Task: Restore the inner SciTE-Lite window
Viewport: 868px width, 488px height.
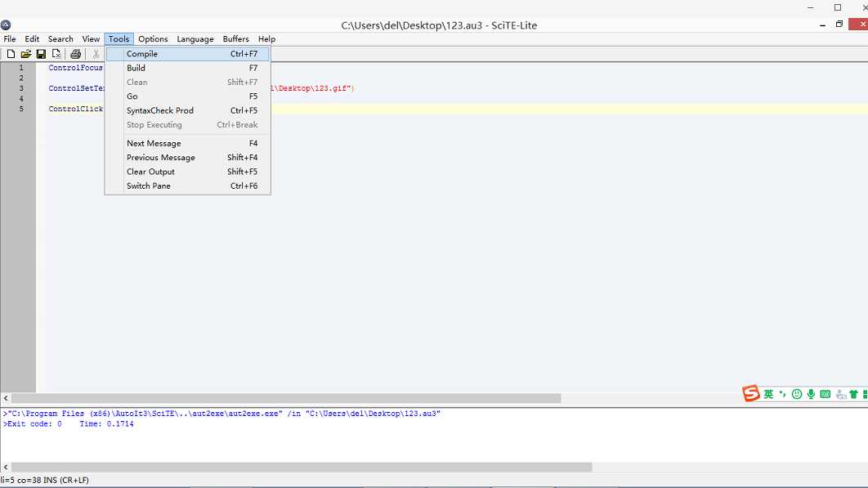Action: coord(839,25)
